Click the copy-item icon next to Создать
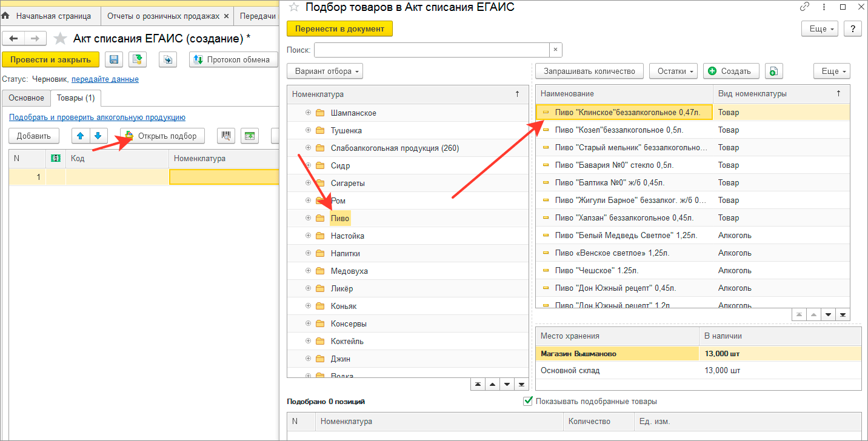The image size is (868, 441). pos(773,71)
